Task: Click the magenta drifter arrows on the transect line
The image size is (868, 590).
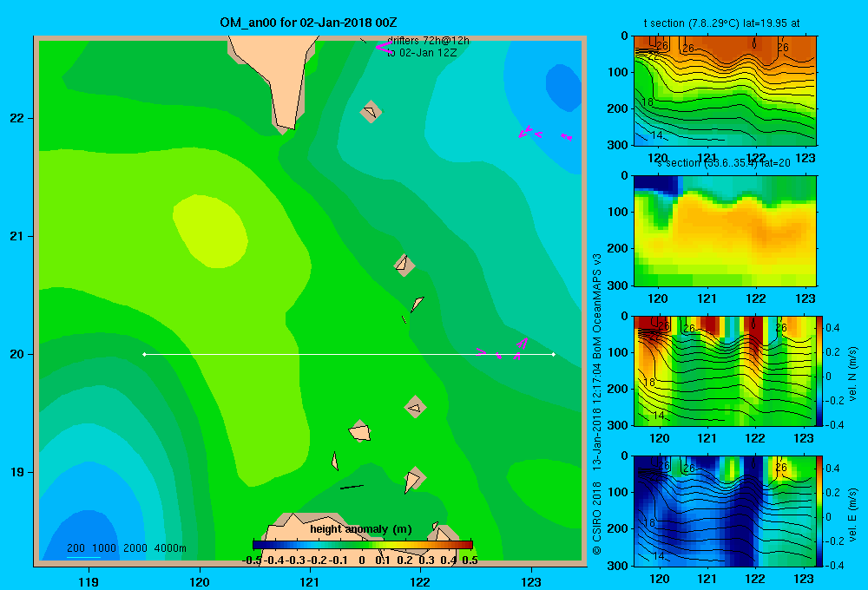Action: (x=503, y=350)
